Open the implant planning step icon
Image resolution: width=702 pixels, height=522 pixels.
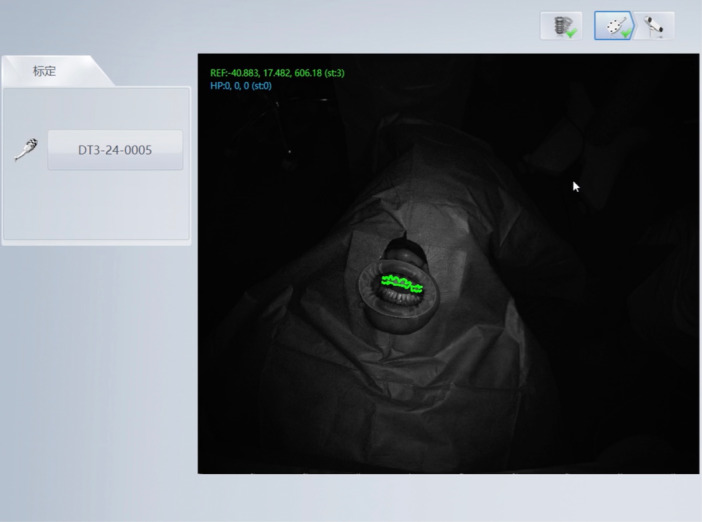click(561, 26)
